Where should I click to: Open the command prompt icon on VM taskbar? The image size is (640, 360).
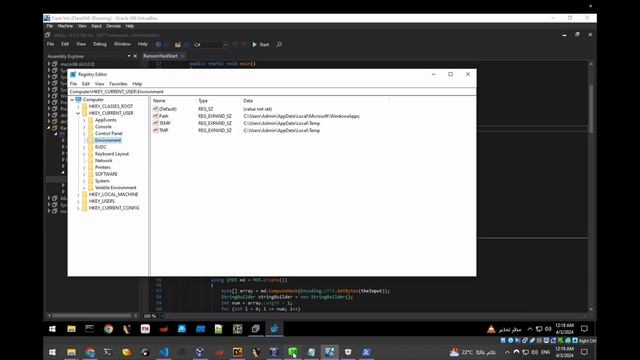89,329
